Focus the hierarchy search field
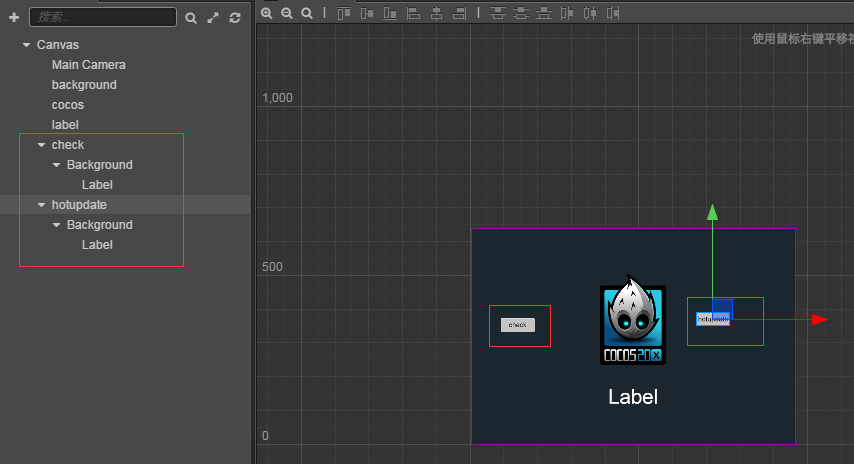The width and height of the screenshot is (854, 464). click(103, 17)
